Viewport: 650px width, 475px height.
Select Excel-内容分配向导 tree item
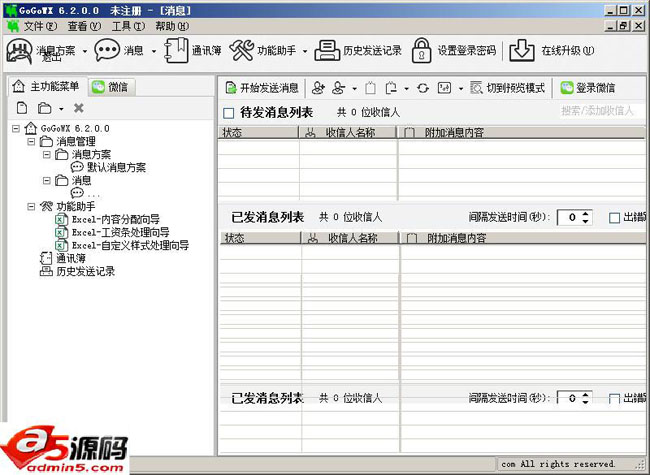[115, 219]
